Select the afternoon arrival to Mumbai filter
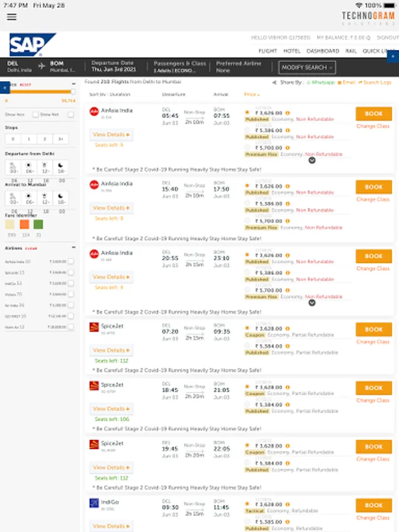This screenshot has width=399, height=532. (x=45, y=198)
